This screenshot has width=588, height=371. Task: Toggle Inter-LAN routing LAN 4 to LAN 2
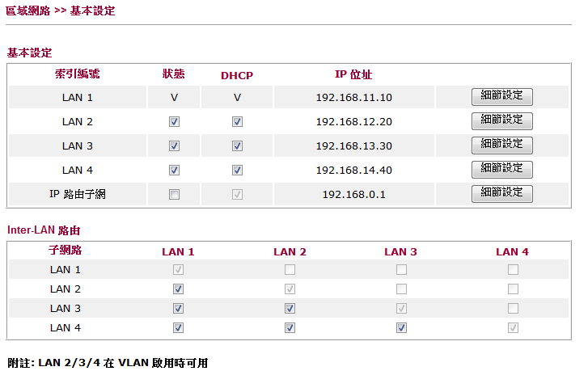click(x=290, y=327)
